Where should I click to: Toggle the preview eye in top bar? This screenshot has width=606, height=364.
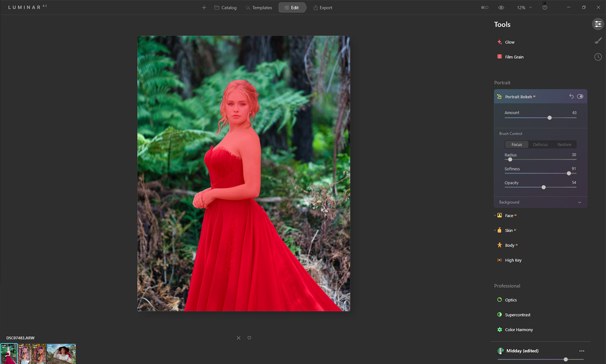(501, 8)
